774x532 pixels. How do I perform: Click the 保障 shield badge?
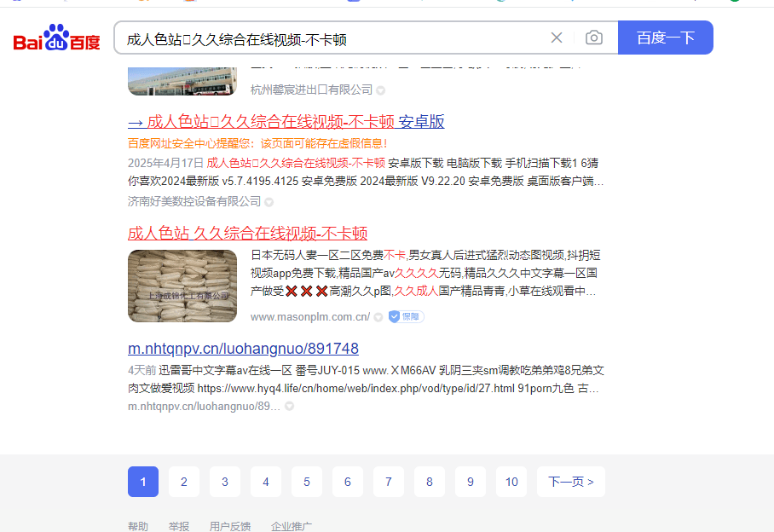pos(407,317)
